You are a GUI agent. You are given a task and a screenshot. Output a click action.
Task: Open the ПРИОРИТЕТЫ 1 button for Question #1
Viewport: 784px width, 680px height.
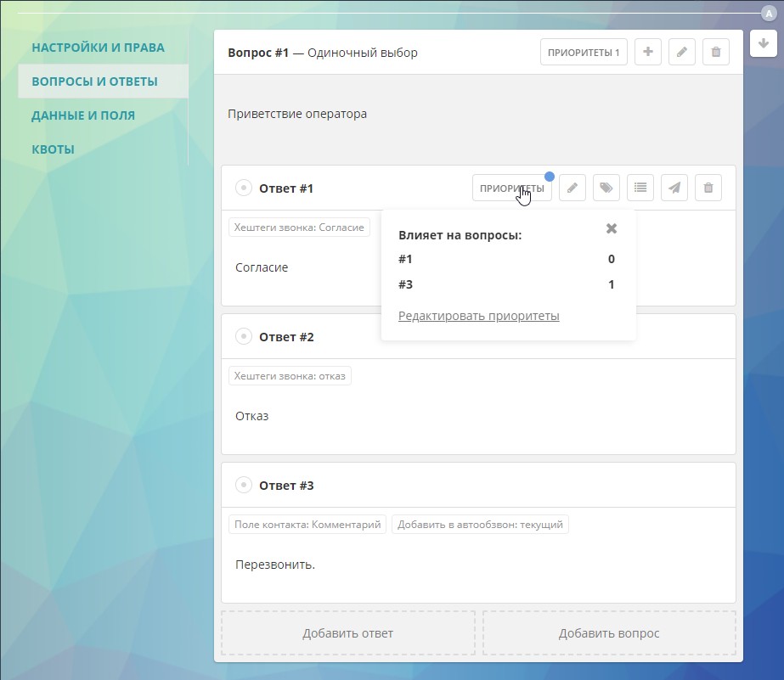coord(584,53)
